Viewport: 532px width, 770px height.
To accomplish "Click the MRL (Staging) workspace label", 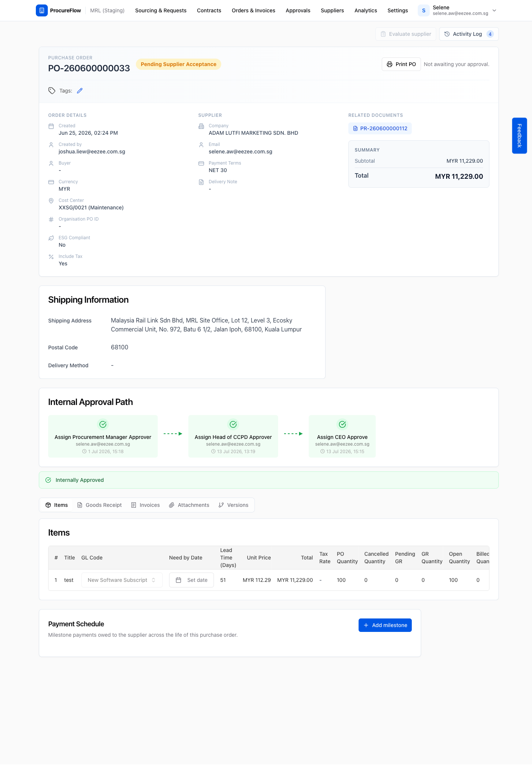I will click(108, 10).
